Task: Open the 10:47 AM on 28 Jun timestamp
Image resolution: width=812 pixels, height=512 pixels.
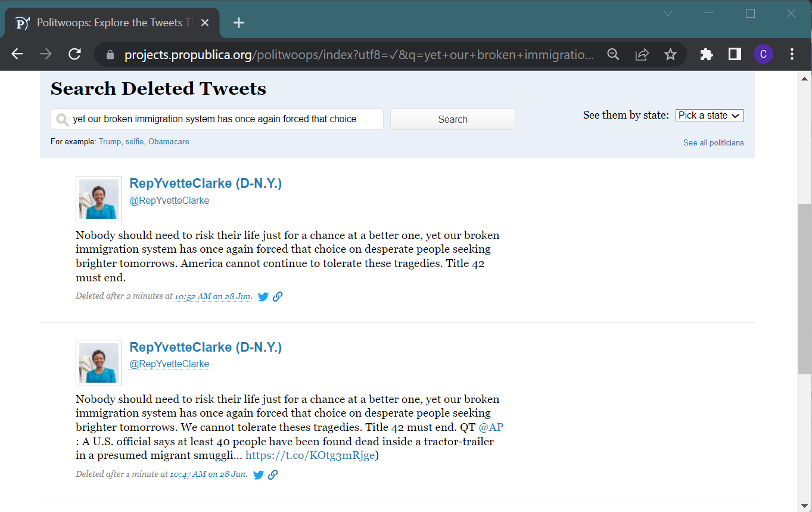Action: point(208,474)
